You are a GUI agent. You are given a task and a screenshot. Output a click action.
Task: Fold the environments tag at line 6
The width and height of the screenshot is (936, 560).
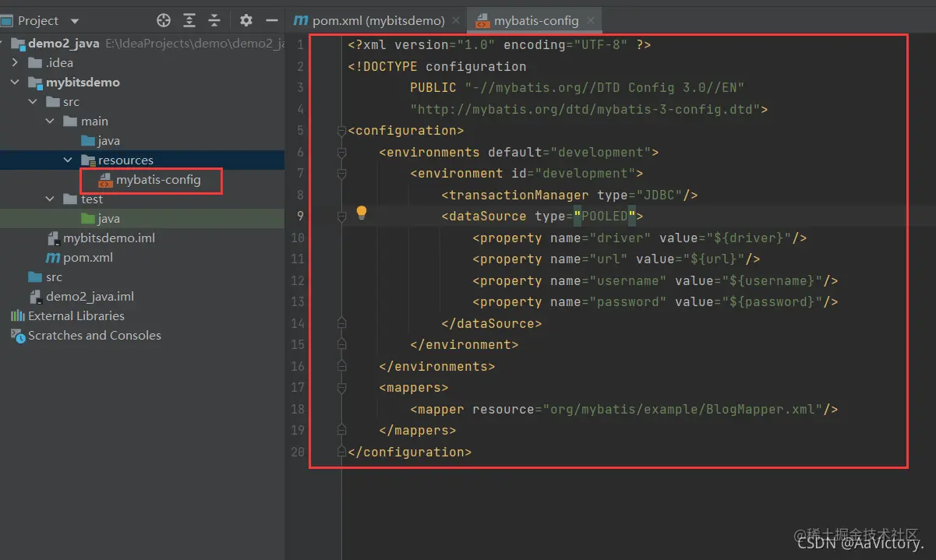(x=341, y=152)
